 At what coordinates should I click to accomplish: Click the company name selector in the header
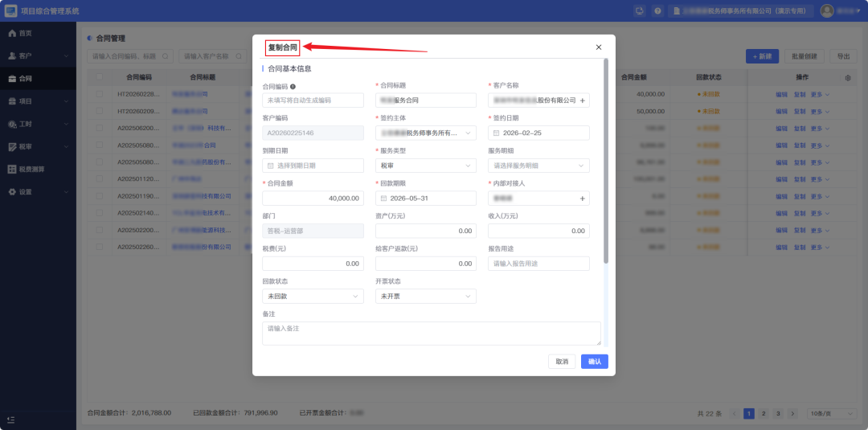click(741, 10)
